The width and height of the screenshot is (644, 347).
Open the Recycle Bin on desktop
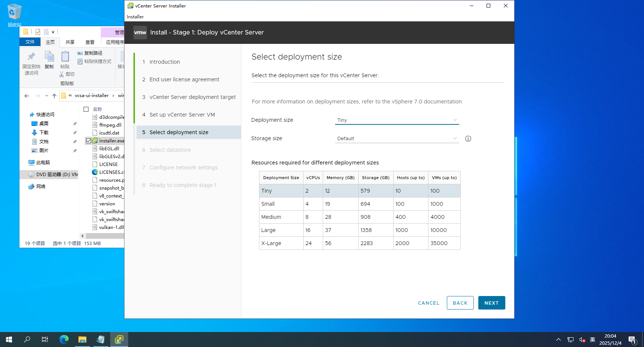tap(14, 12)
